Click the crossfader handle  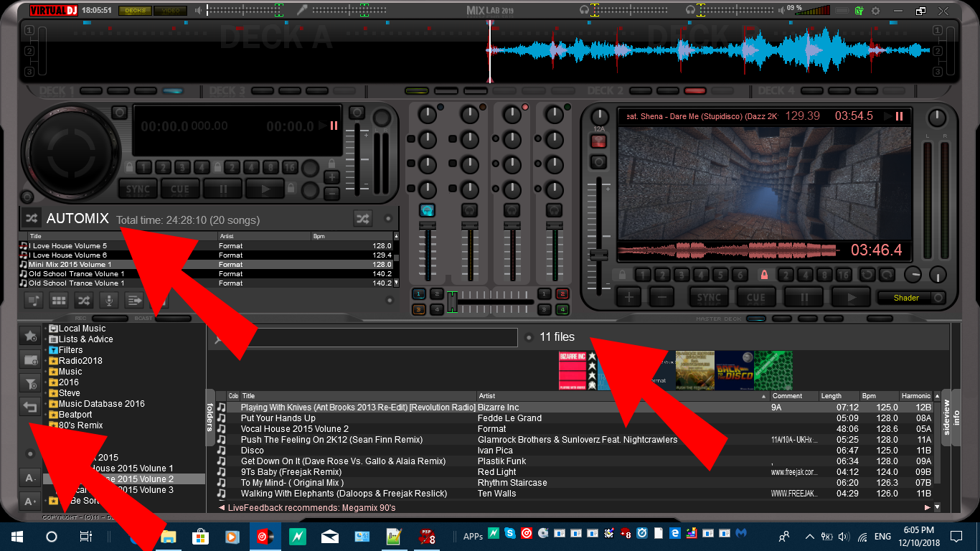click(452, 301)
